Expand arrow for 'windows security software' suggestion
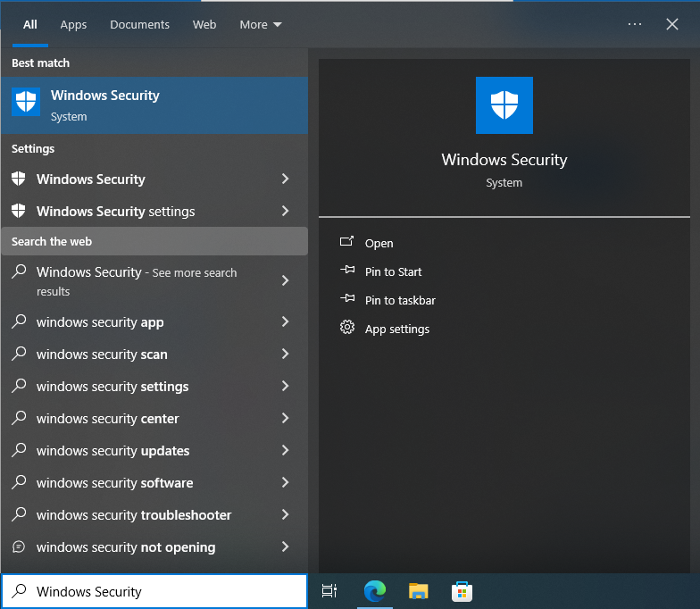This screenshot has height=609, width=700. 286,482
